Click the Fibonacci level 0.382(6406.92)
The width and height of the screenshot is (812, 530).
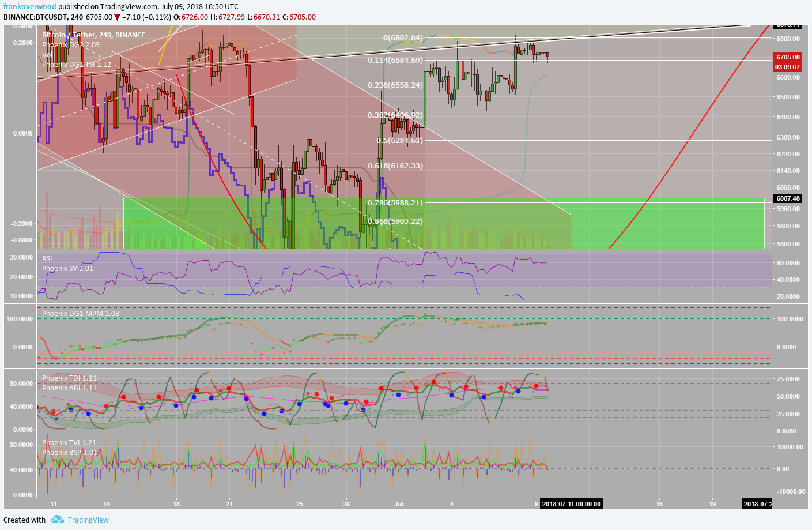coord(395,115)
